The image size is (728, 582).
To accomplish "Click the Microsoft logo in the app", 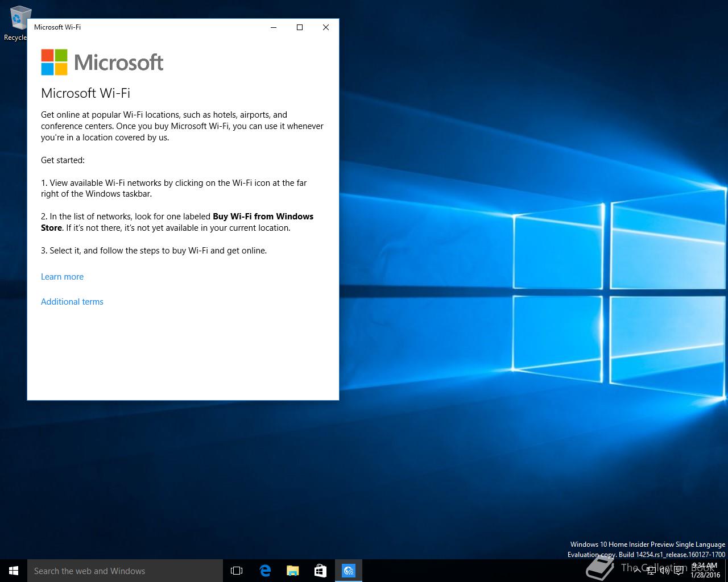I will (102, 62).
